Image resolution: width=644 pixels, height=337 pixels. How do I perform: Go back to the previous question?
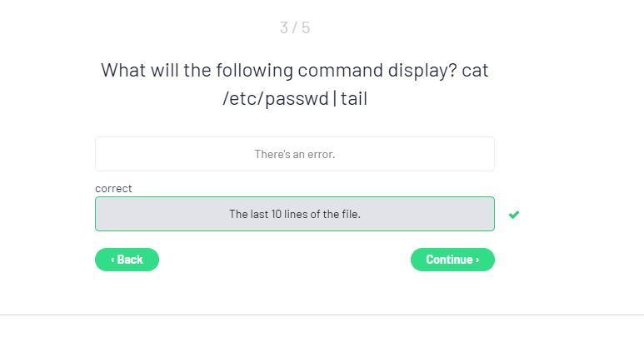(x=127, y=260)
